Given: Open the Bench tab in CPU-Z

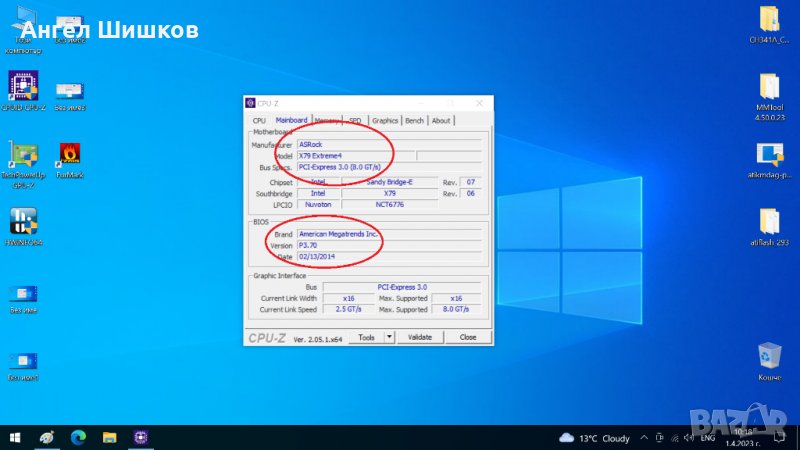Looking at the screenshot, I should click(414, 121).
